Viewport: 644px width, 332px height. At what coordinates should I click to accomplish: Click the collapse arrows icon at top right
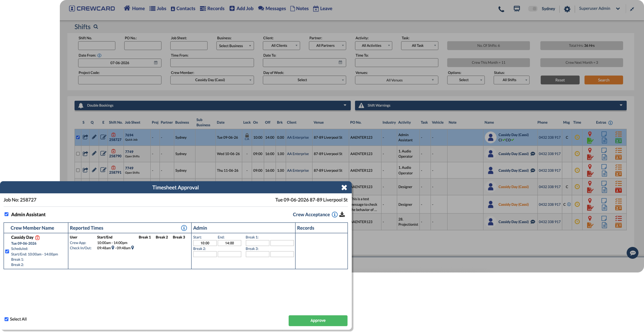click(x=632, y=9)
